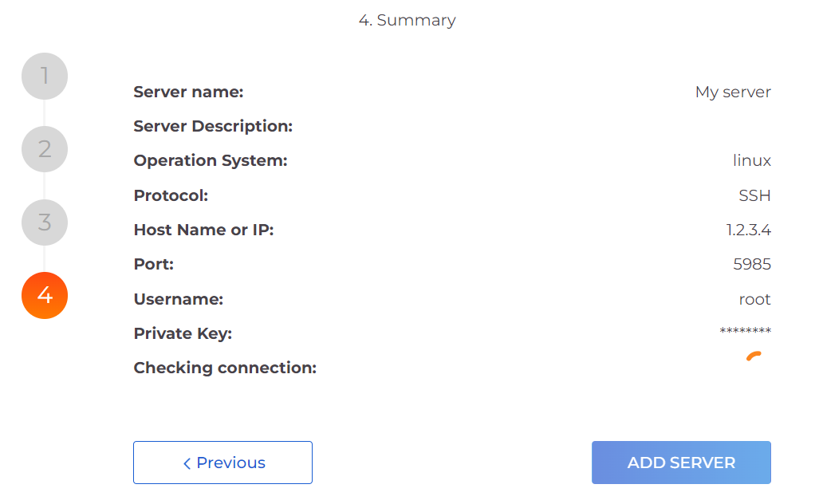
Task: Click the "Server name:" label
Action: [x=188, y=92]
